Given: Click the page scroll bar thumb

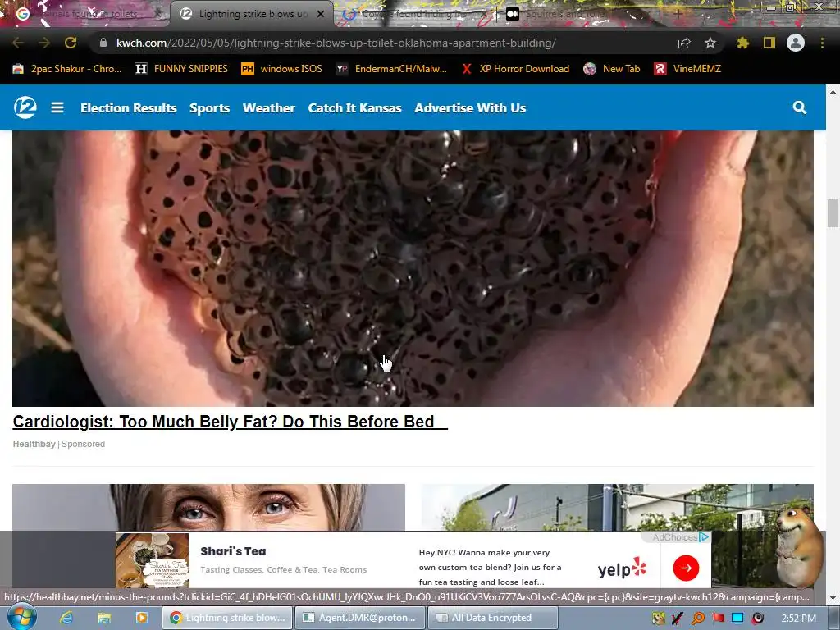Looking at the screenshot, I should pos(833,213).
